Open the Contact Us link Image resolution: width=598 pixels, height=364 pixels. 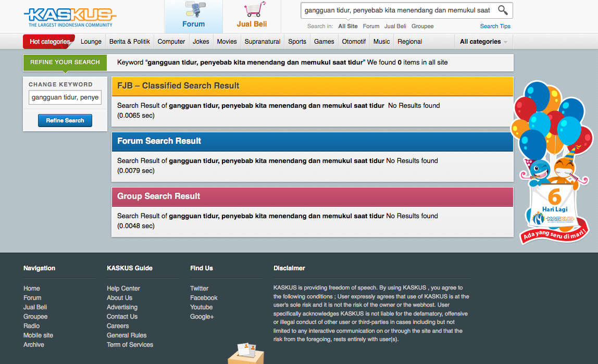122,317
